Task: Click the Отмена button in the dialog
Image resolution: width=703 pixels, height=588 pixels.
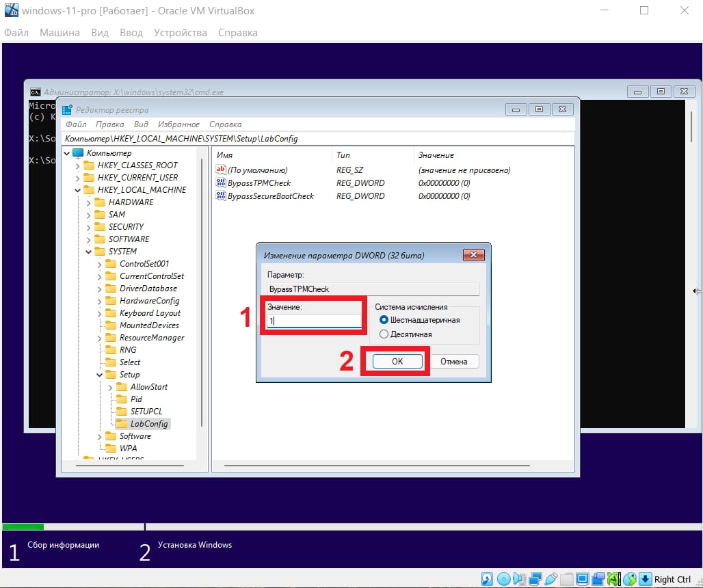Action: pos(453,361)
